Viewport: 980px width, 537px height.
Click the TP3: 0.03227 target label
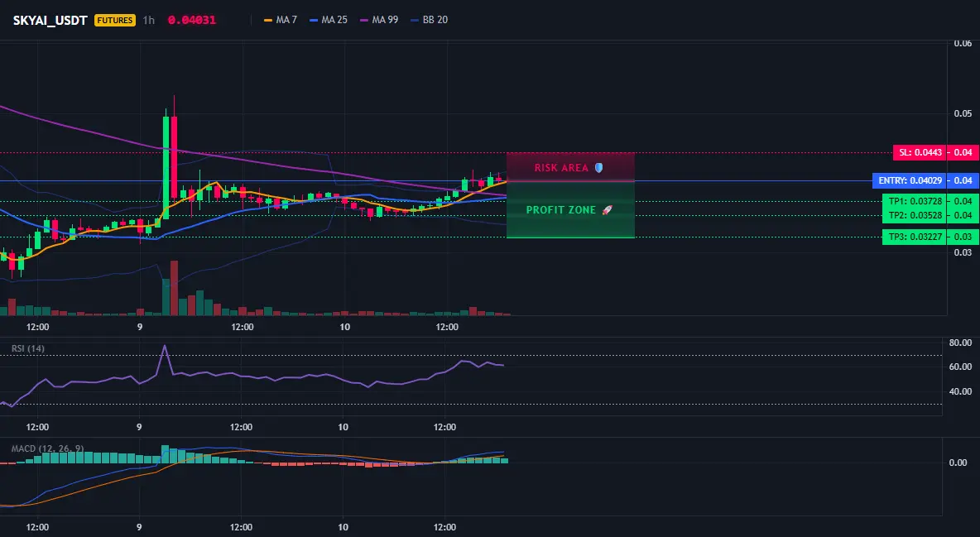pyautogui.click(x=915, y=237)
